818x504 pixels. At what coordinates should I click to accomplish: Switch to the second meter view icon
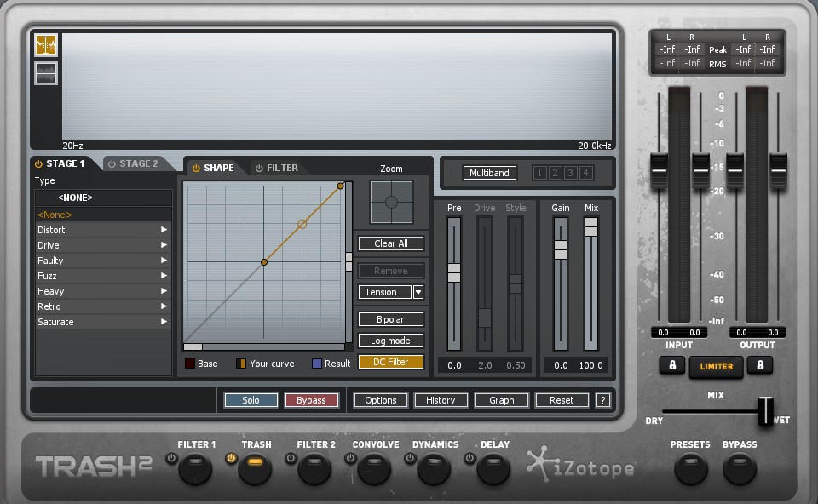click(x=46, y=73)
